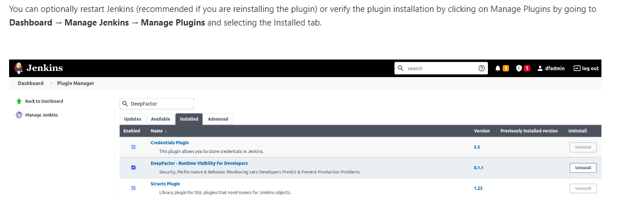Toggle the Structs Plugin enabled checkbox
Image resolution: width=644 pixels, height=212 pixels.
(x=133, y=188)
